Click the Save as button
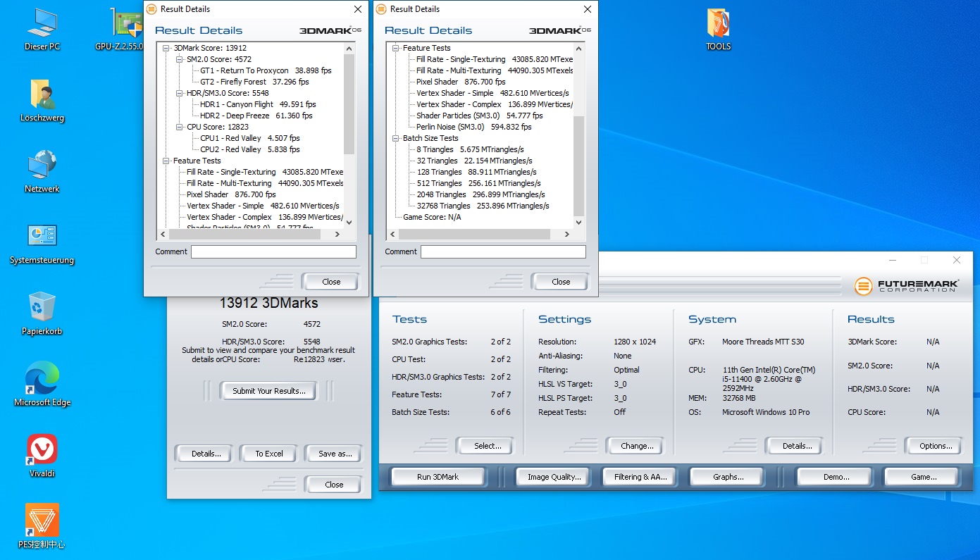980x560 pixels. point(335,454)
